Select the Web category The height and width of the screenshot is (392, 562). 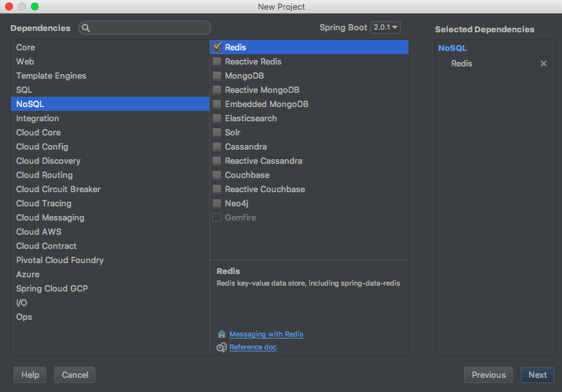pyautogui.click(x=110, y=61)
